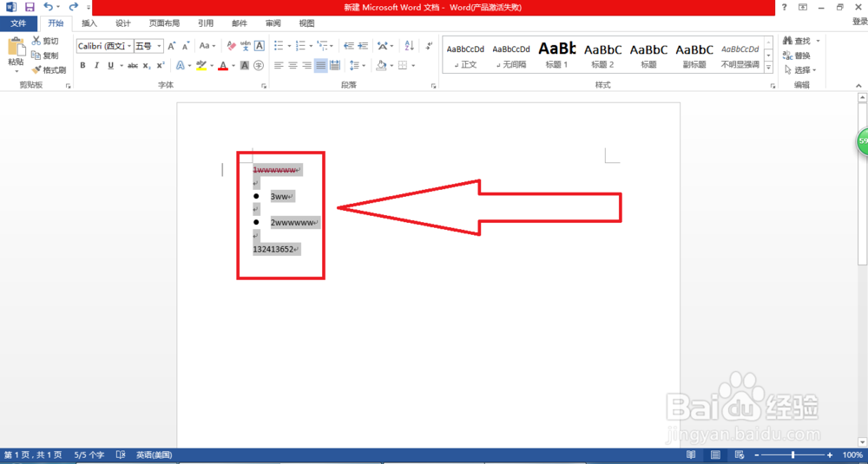Select justify alignment
The width and height of the screenshot is (868, 464).
[x=320, y=65]
